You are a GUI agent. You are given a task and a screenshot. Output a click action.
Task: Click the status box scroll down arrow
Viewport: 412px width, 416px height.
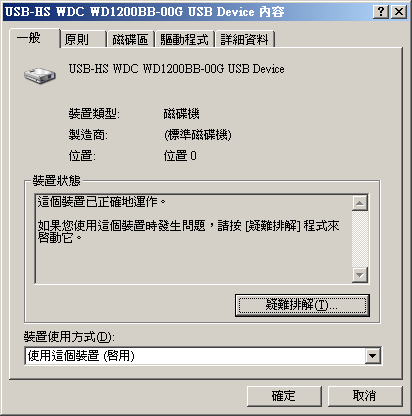tap(360, 275)
